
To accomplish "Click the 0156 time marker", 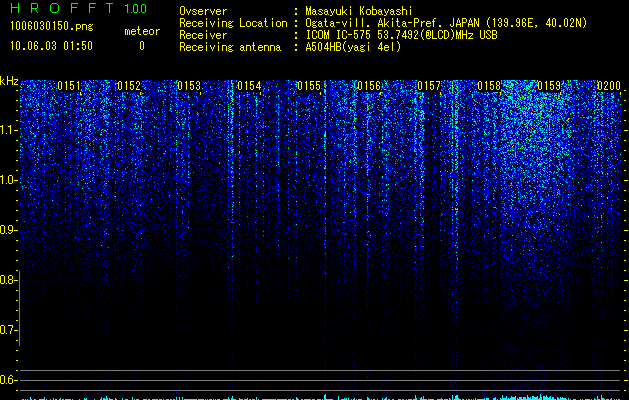I will coord(369,86).
